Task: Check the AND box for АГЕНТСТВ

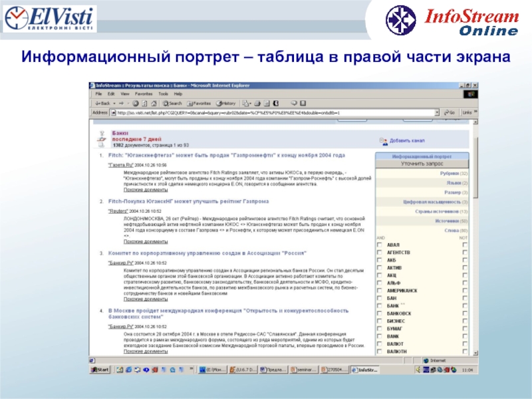Action: coord(380,253)
